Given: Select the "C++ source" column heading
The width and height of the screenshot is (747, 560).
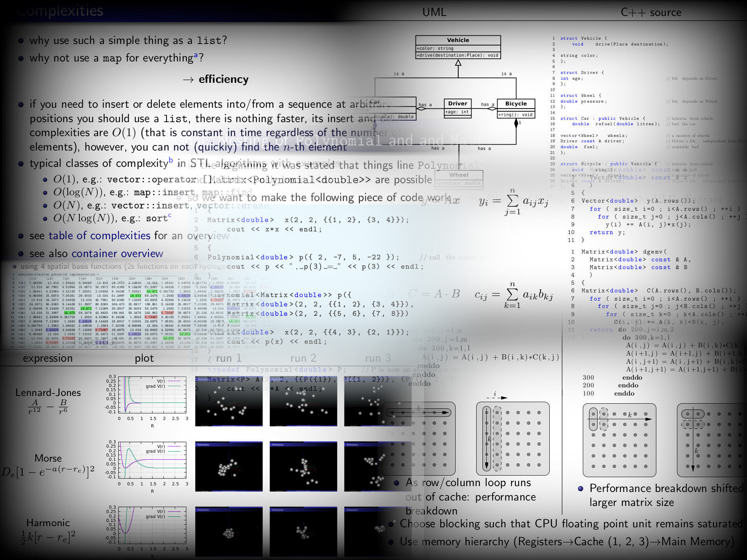Looking at the screenshot, I should tap(651, 12).
